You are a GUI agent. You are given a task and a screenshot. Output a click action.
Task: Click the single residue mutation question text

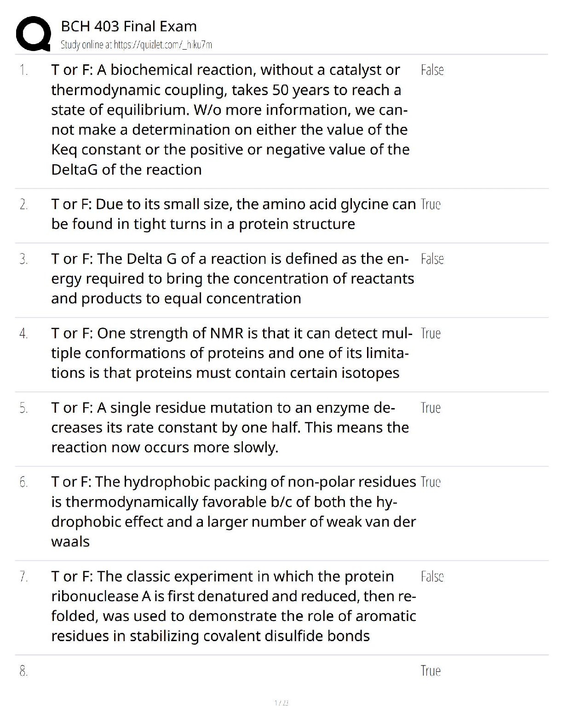[230, 427]
